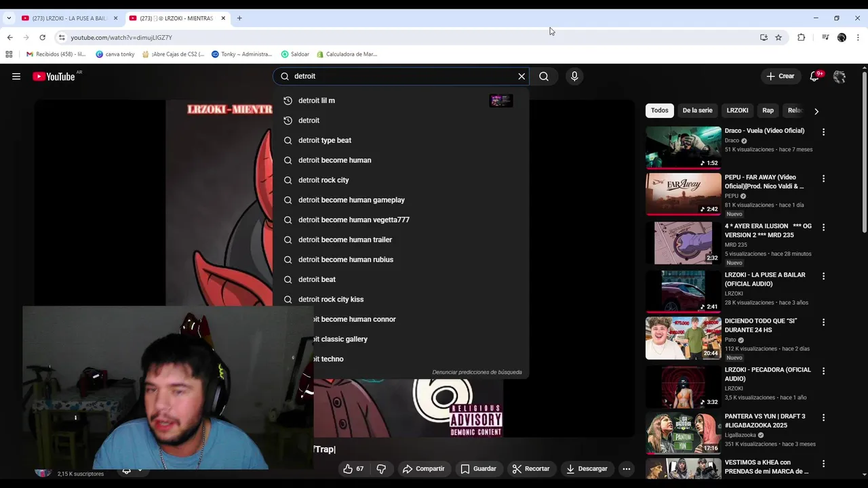Pick suggestion "detroit become human gameplay"
This screenshot has width=868, height=488.
[x=400, y=200]
